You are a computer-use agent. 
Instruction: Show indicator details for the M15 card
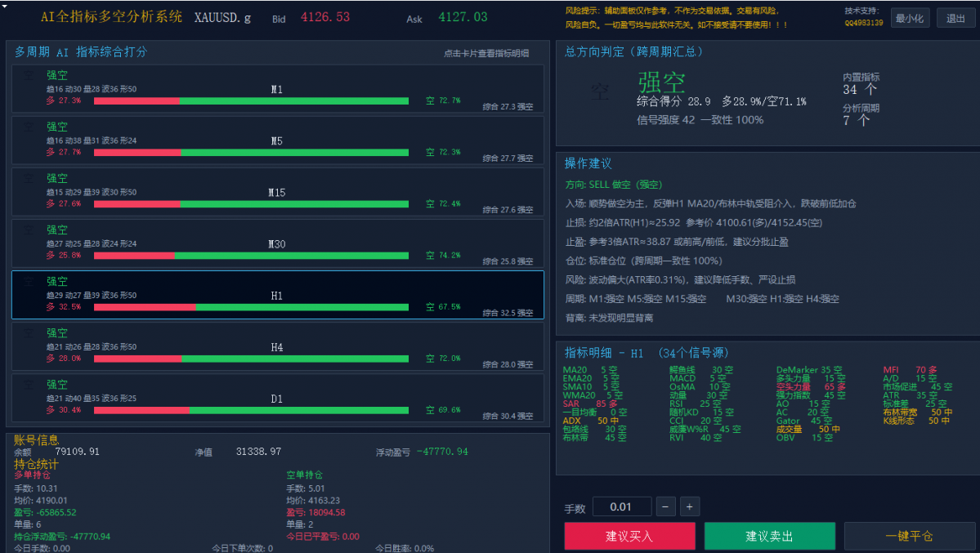278,192
